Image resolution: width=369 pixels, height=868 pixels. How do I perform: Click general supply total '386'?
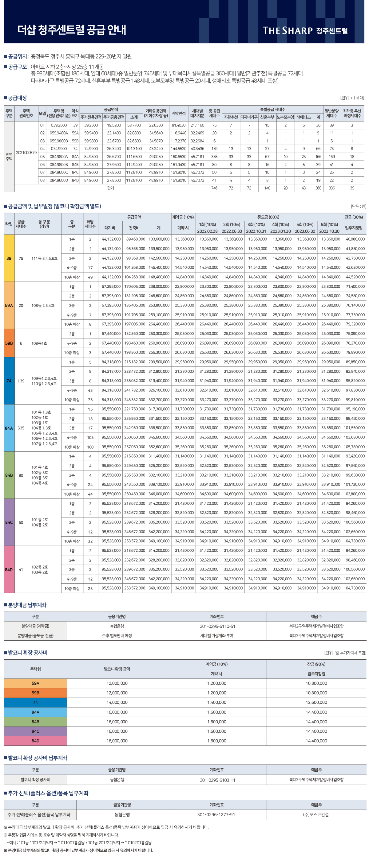pyautogui.click(x=331, y=188)
